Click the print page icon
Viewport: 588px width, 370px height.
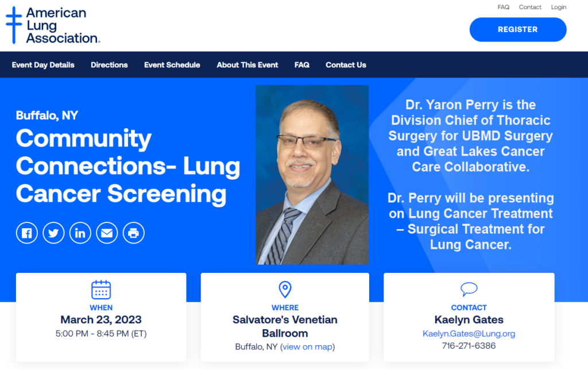[133, 233]
